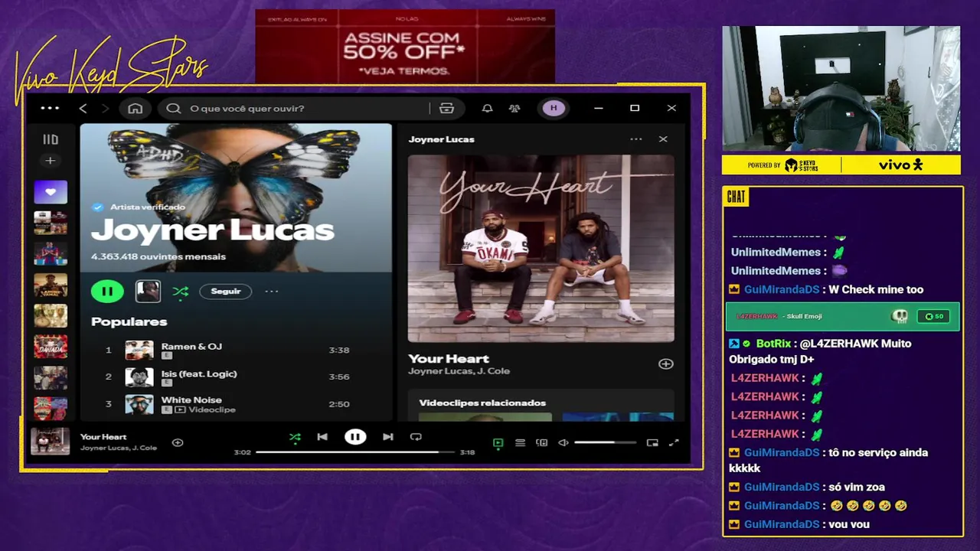Open the queue icon

pos(520,442)
